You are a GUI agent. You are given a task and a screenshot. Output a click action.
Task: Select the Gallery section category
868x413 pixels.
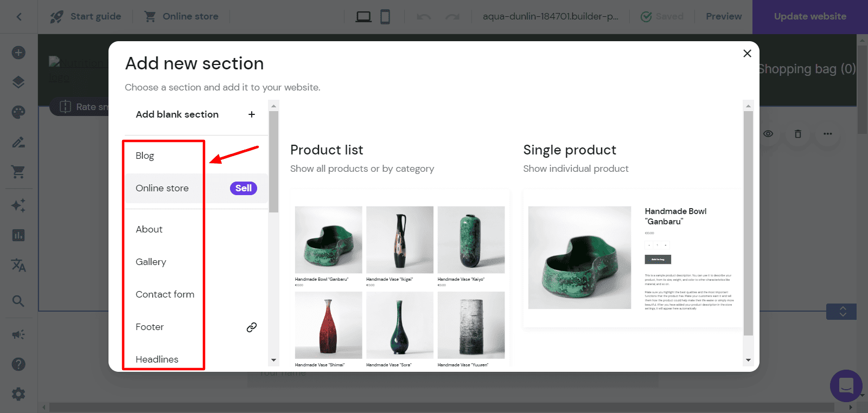[151, 262]
